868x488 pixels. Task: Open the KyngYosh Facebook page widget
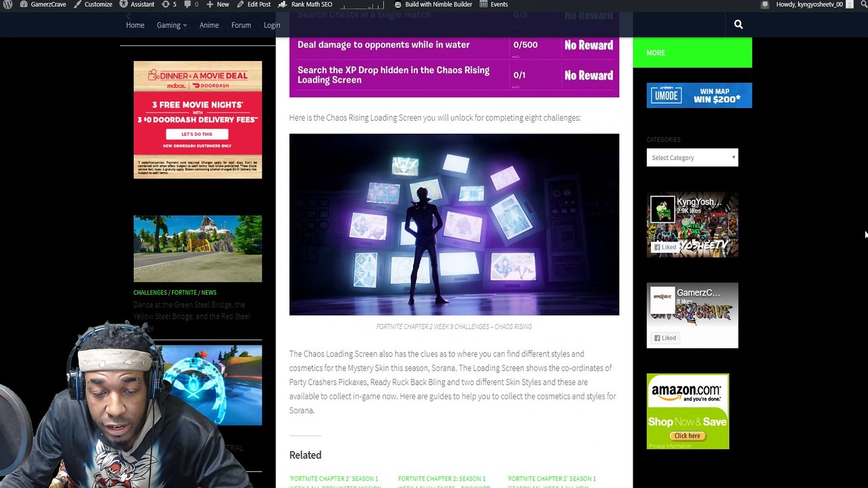point(692,225)
